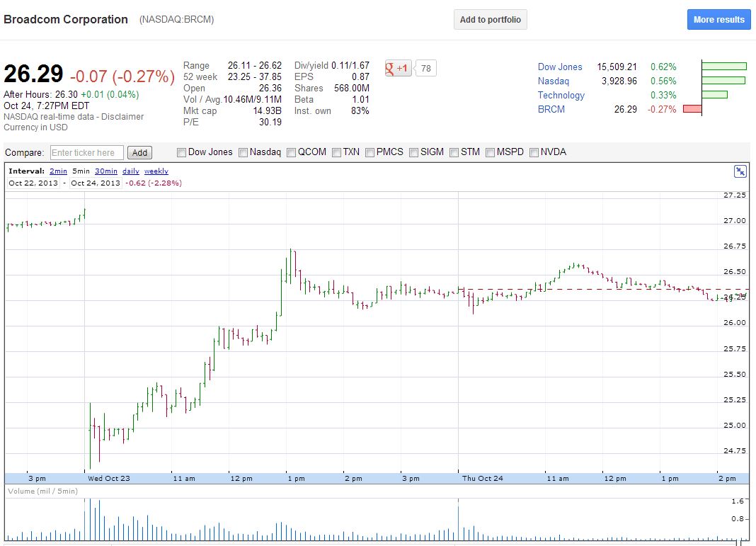This screenshot has height=546, width=756.
Task: Tick the NVDA compare checkbox
Action: (x=534, y=152)
